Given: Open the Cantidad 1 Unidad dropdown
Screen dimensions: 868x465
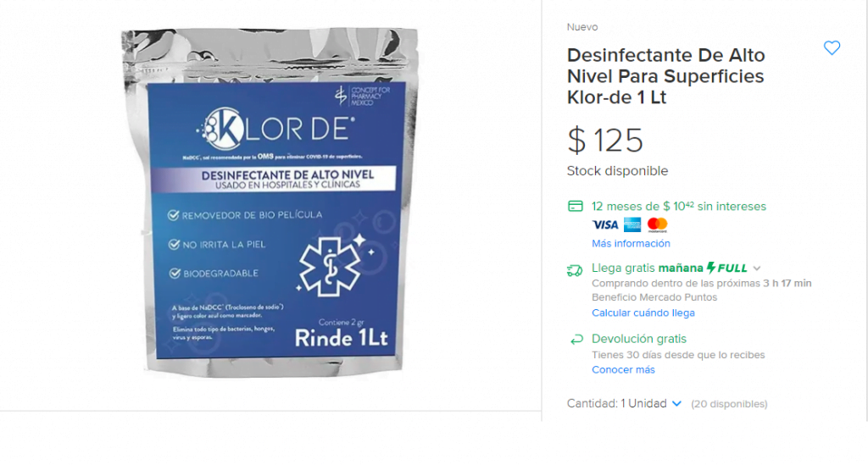Looking at the screenshot, I should click(x=624, y=404).
